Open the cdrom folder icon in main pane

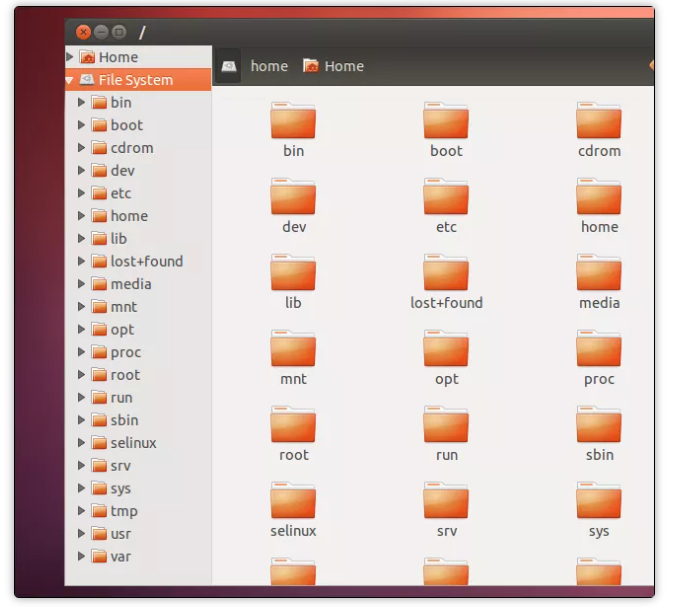click(x=599, y=121)
